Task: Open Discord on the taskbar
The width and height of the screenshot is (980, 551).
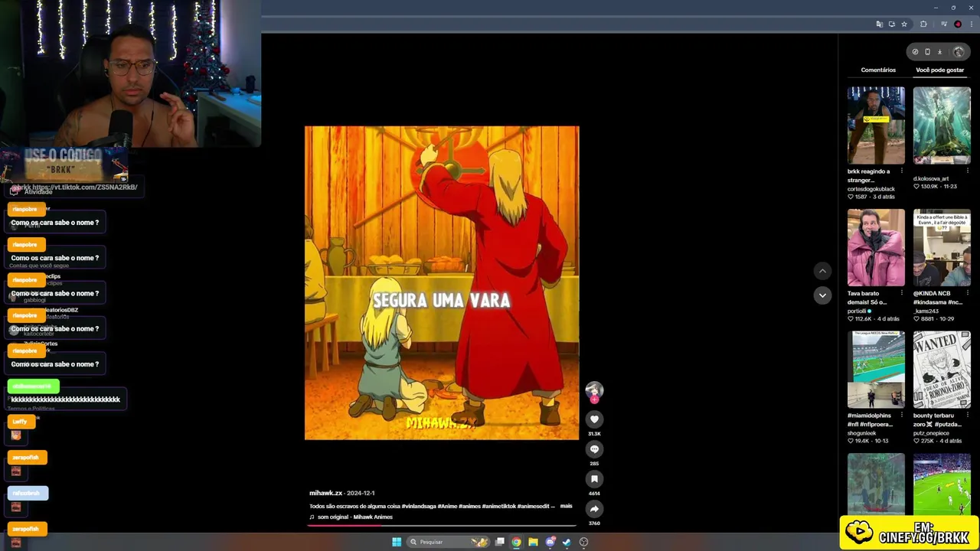Action: tap(550, 542)
